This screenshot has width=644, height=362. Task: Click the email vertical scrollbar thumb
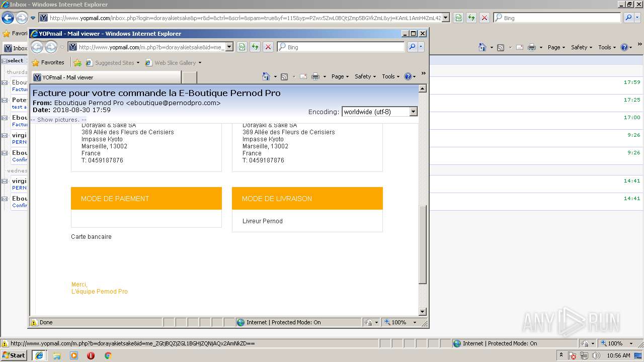coord(423,244)
